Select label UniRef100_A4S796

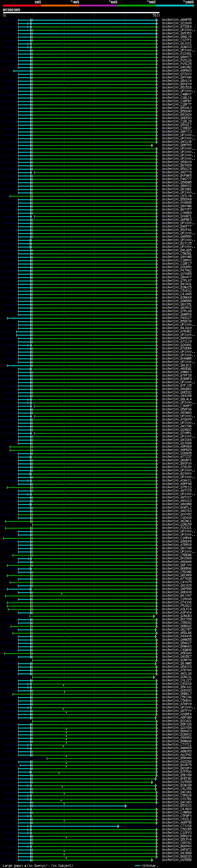pyautogui.click(x=176, y=426)
